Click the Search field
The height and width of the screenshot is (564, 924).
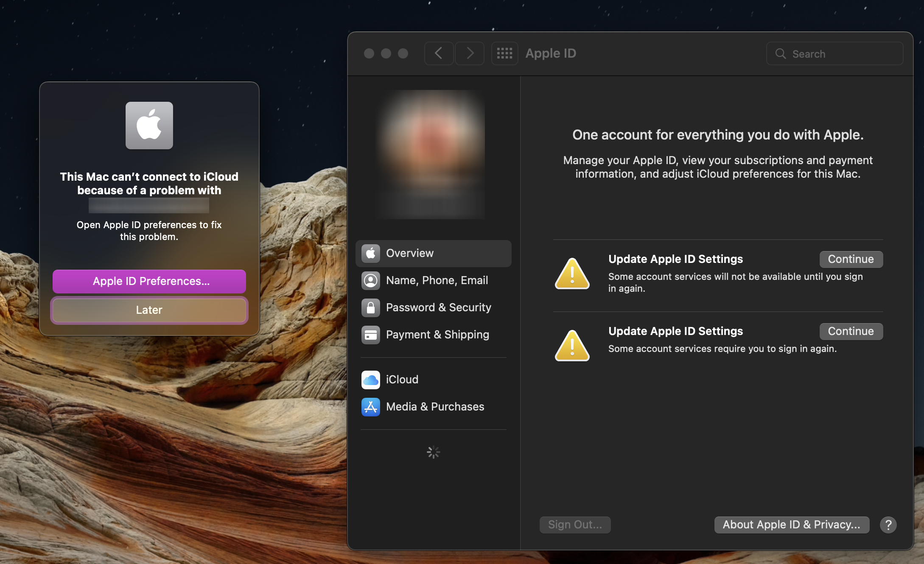[x=834, y=54]
